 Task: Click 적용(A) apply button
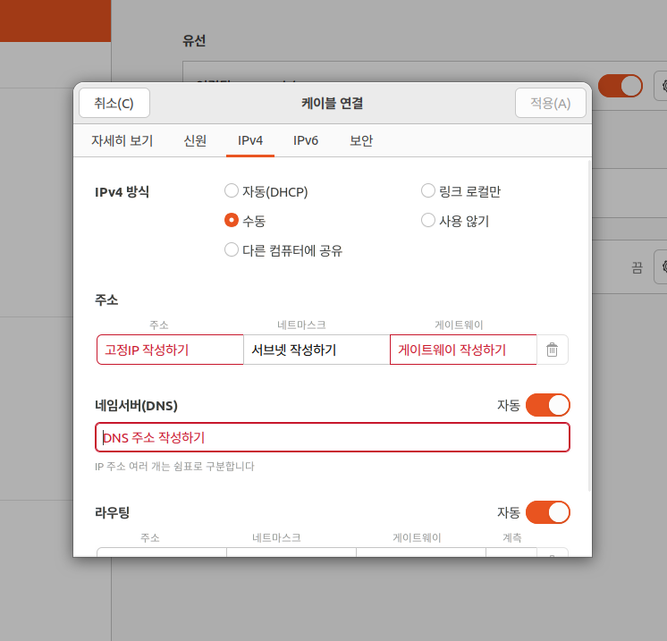point(550,103)
